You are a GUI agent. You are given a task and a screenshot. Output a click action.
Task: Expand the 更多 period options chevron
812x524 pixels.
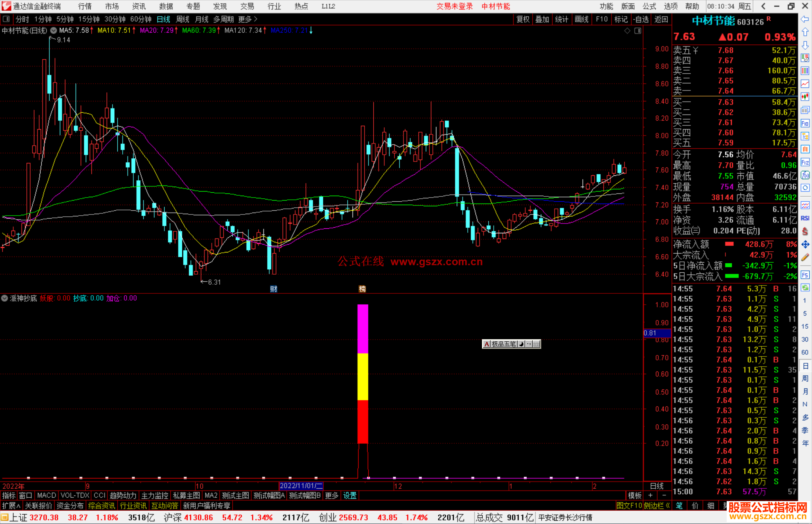tap(256, 19)
